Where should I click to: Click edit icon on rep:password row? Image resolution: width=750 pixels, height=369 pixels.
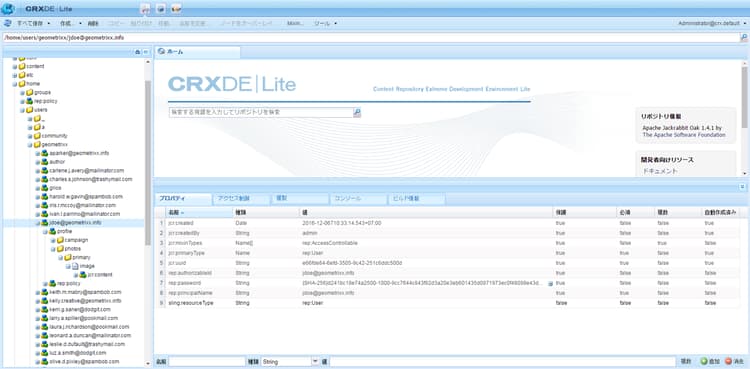(x=550, y=283)
